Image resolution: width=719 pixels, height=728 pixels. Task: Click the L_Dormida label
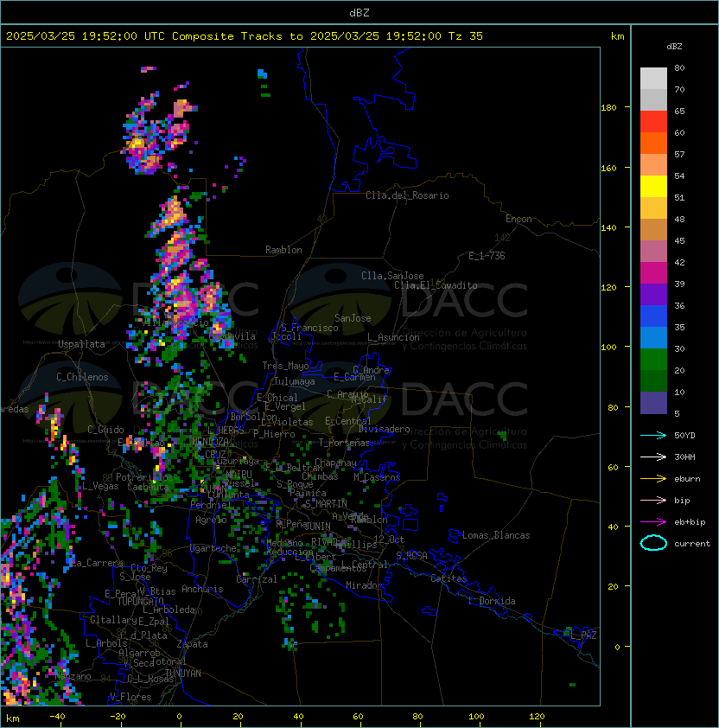[492, 601]
